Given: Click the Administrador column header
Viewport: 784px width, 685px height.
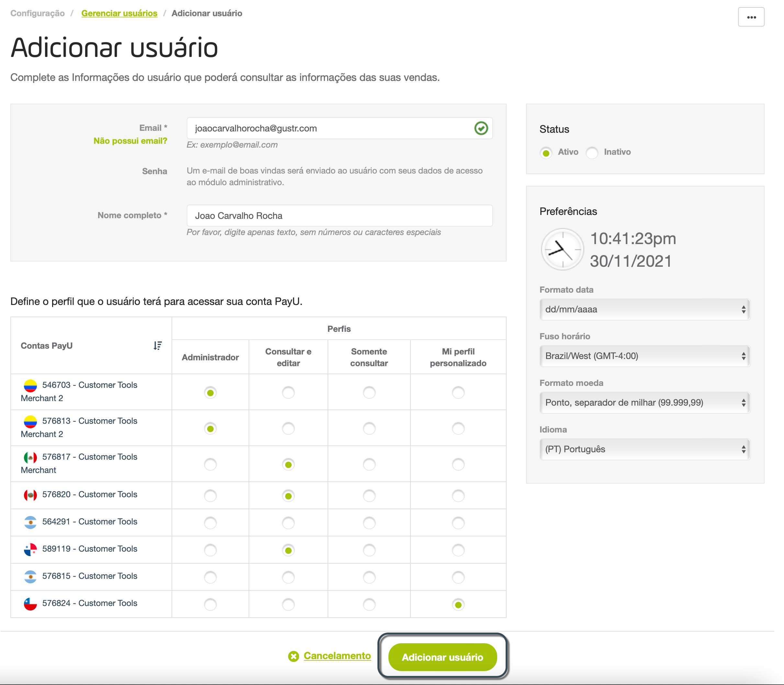Looking at the screenshot, I should (210, 357).
